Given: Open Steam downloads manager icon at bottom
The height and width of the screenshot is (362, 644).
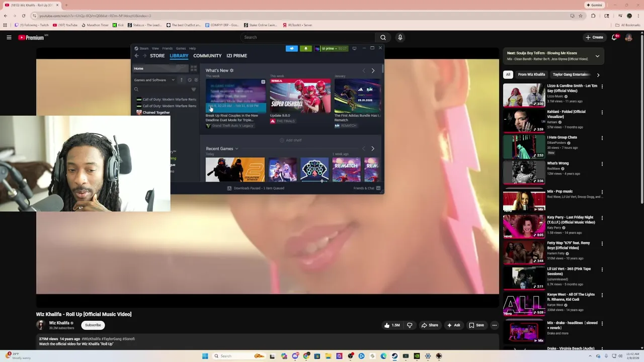Looking at the screenshot, I should click(x=229, y=188).
